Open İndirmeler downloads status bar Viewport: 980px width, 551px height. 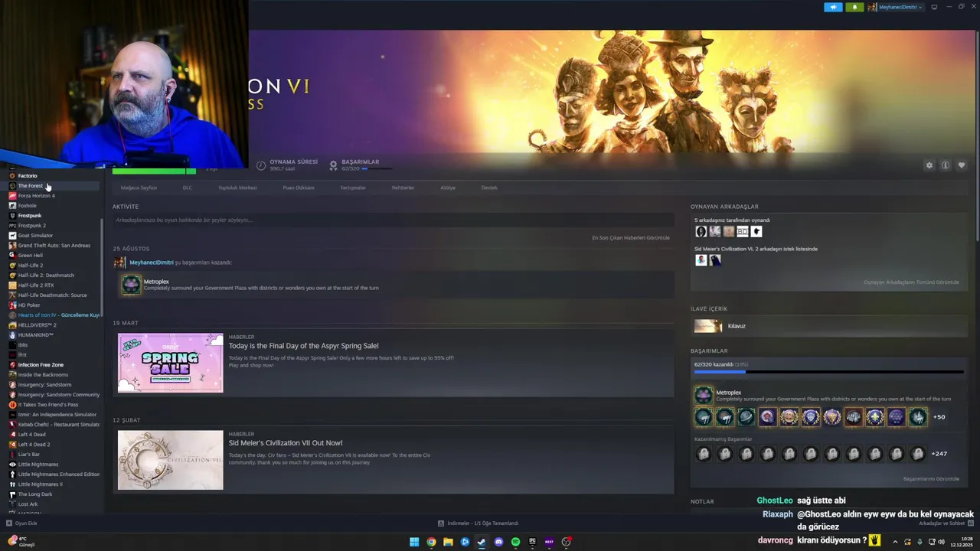[x=478, y=523]
